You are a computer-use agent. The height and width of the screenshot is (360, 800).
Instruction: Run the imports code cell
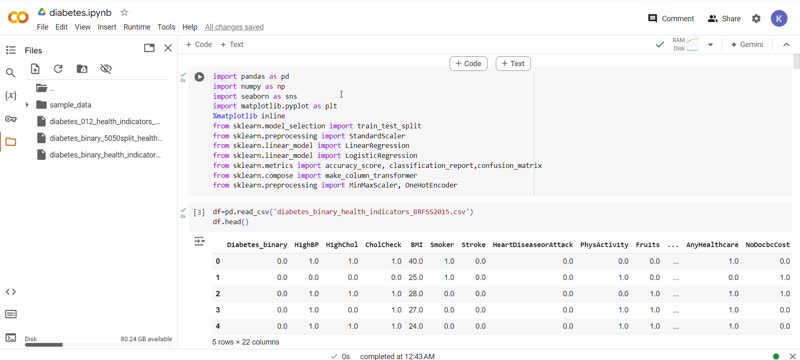click(x=199, y=77)
